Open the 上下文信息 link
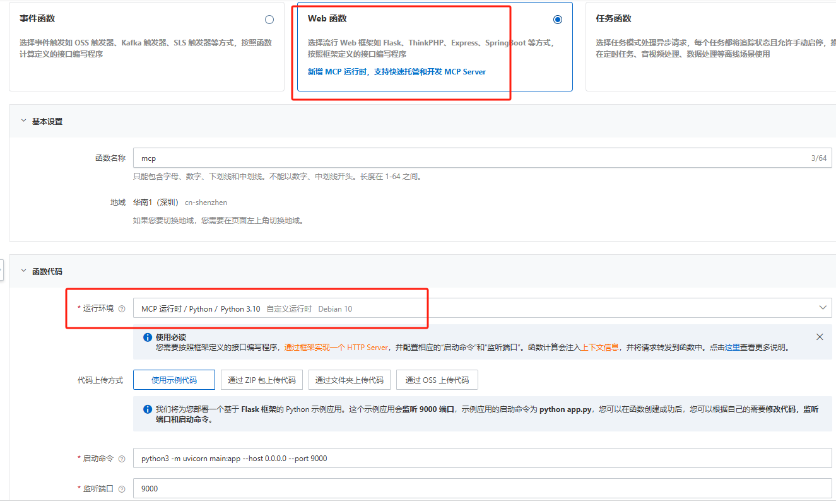The height and width of the screenshot is (504, 836). tap(599, 348)
